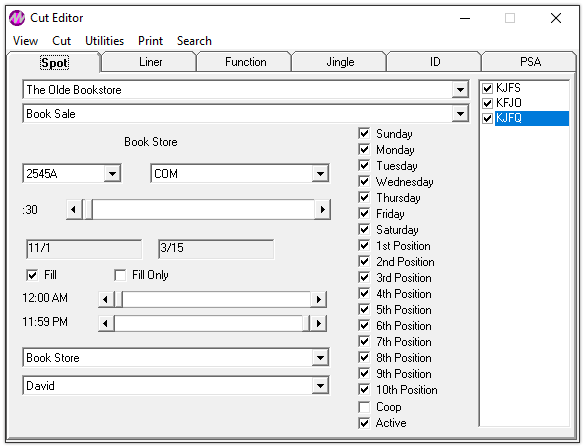Open the David dropdown list

[x=320, y=385]
